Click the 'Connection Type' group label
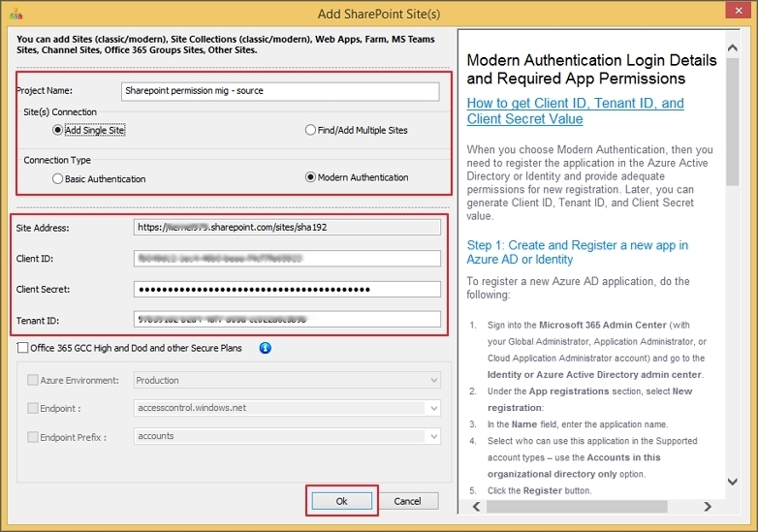 pos(57,160)
